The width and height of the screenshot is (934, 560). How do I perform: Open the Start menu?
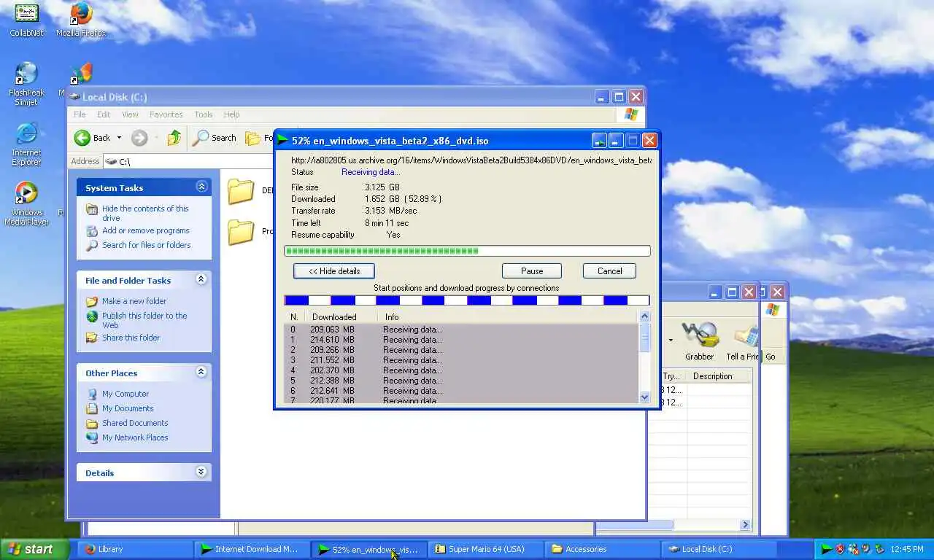[x=34, y=549]
